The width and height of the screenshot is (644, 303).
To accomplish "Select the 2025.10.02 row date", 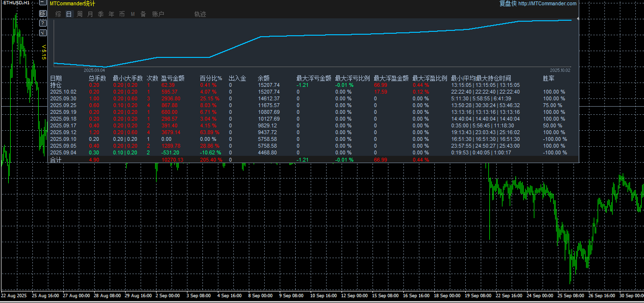I will point(63,92).
